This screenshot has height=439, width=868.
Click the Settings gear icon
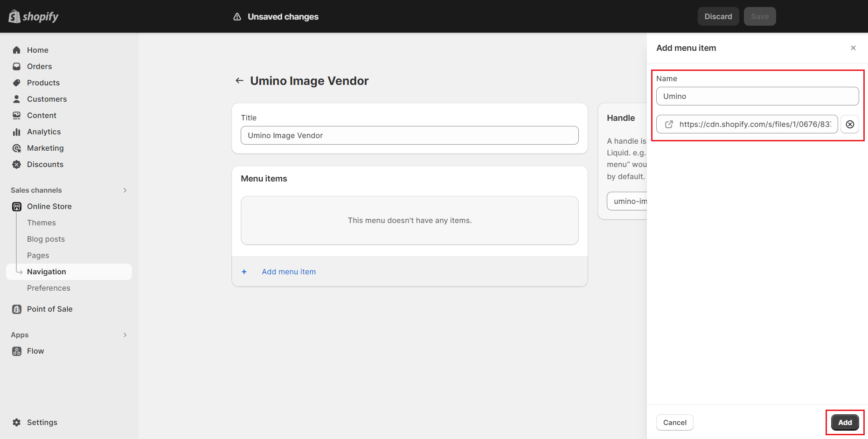pos(17,422)
